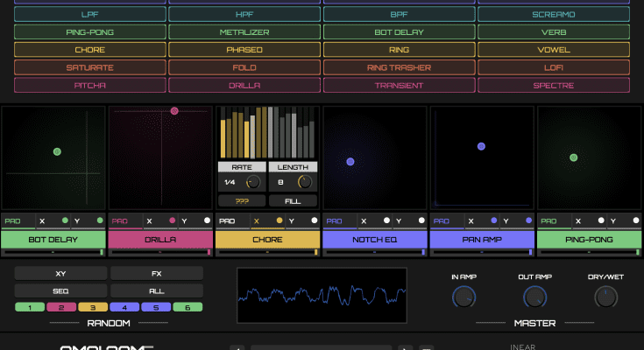Click the purple XY dot in NOTCH EQ pad

(x=350, y=162)
